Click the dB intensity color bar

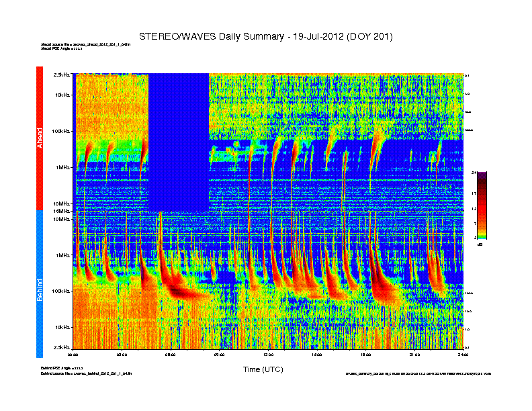[482, 205]
